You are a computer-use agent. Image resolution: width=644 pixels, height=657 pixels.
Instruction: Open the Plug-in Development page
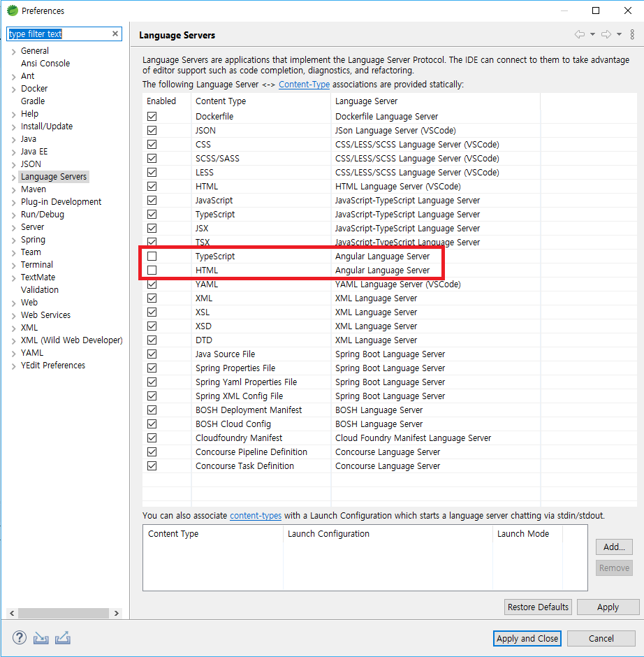[61, 201]
